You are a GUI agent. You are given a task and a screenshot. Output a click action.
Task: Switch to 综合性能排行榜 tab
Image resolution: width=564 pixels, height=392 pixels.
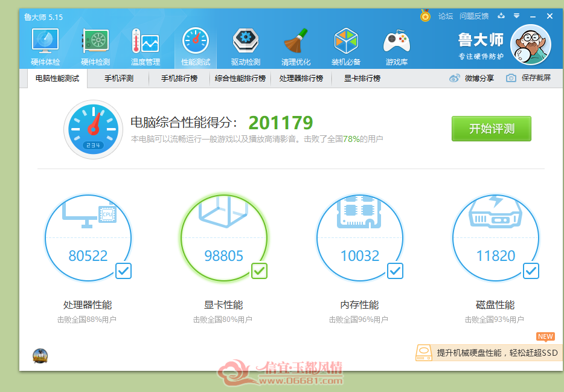click(240, 79)
